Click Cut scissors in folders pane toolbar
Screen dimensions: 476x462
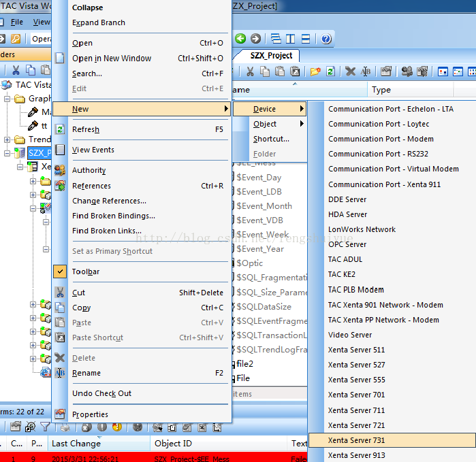[16, 70]
